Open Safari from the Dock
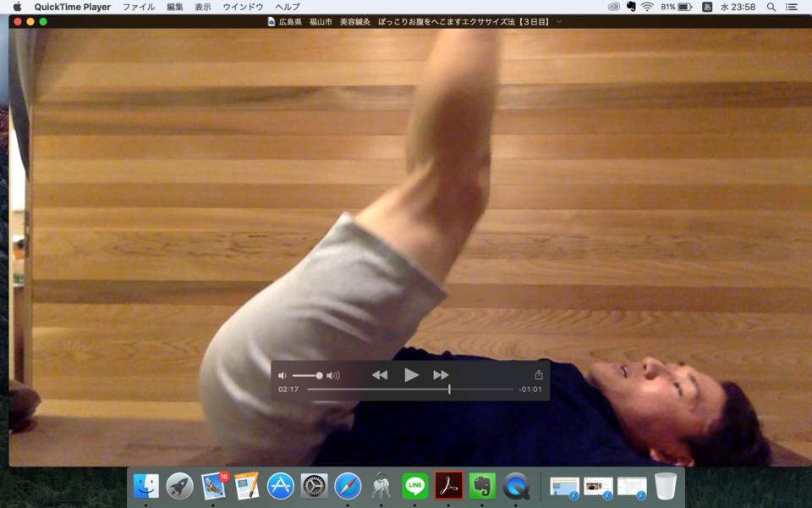The image size is (812, 508). (x=348, y=486)
